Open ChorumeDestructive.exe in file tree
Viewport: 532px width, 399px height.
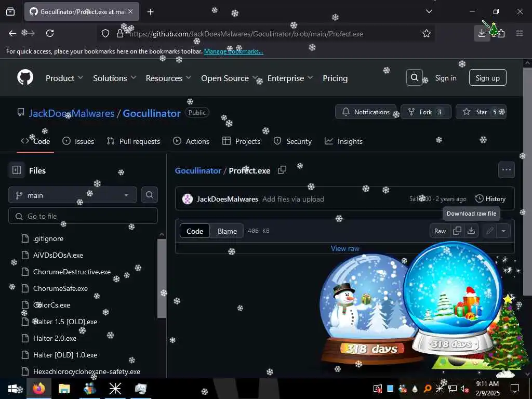(72, 272)
